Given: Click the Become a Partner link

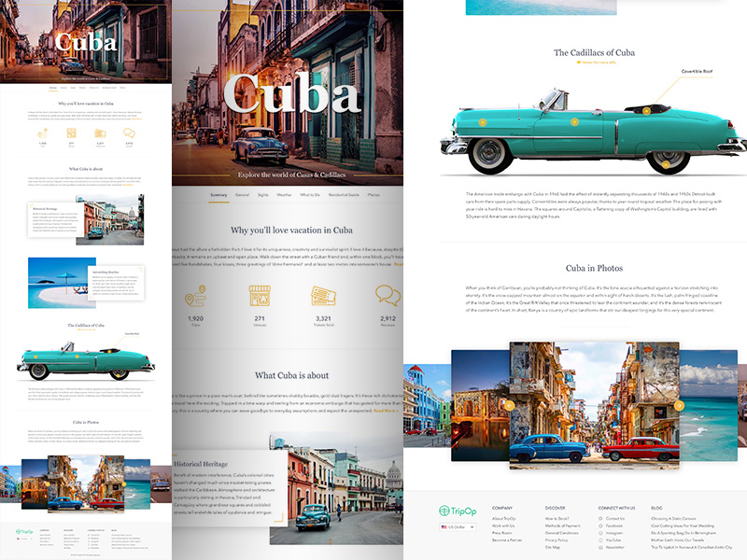Looking at the screenshot, I should 506,540.
